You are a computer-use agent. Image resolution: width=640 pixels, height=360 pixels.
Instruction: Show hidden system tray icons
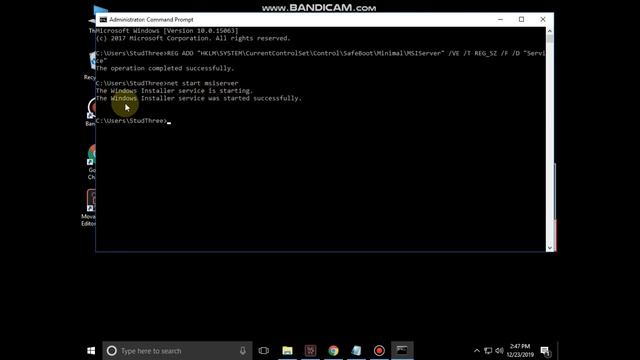(477, 351)
